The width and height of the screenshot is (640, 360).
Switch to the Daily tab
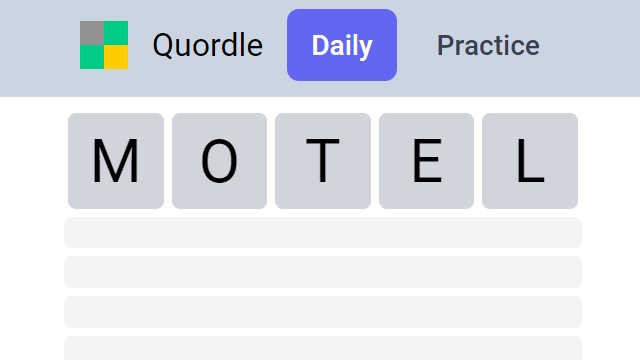click(342, 45)
